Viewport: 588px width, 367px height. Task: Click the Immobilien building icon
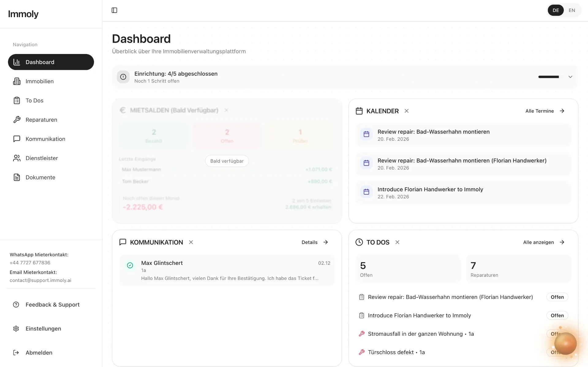(x=17, y=81)
